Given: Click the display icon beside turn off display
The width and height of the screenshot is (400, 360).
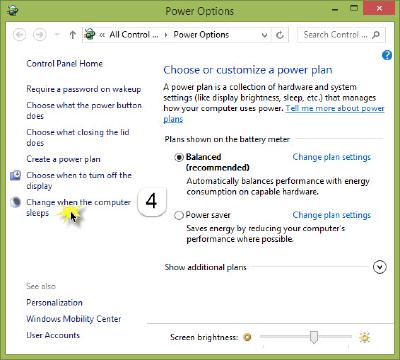Looking at the screenshot, I should (x=15, y=175).
